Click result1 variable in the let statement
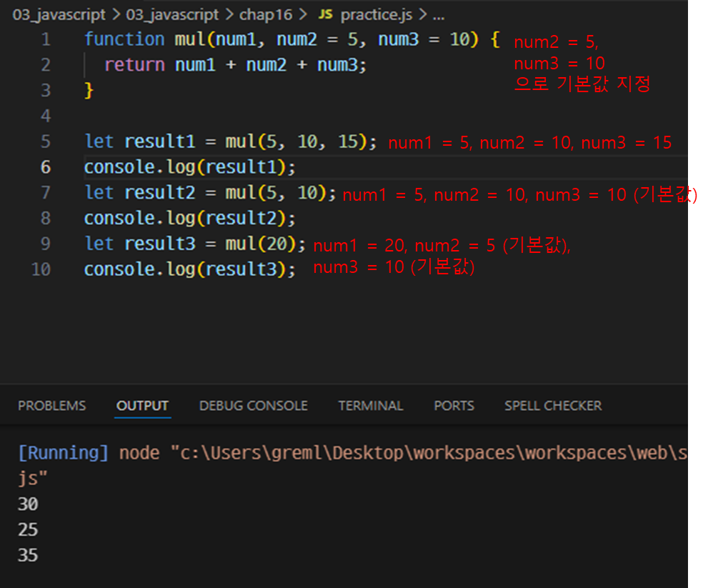Viewport: 708px width, 588px height. 160,141
